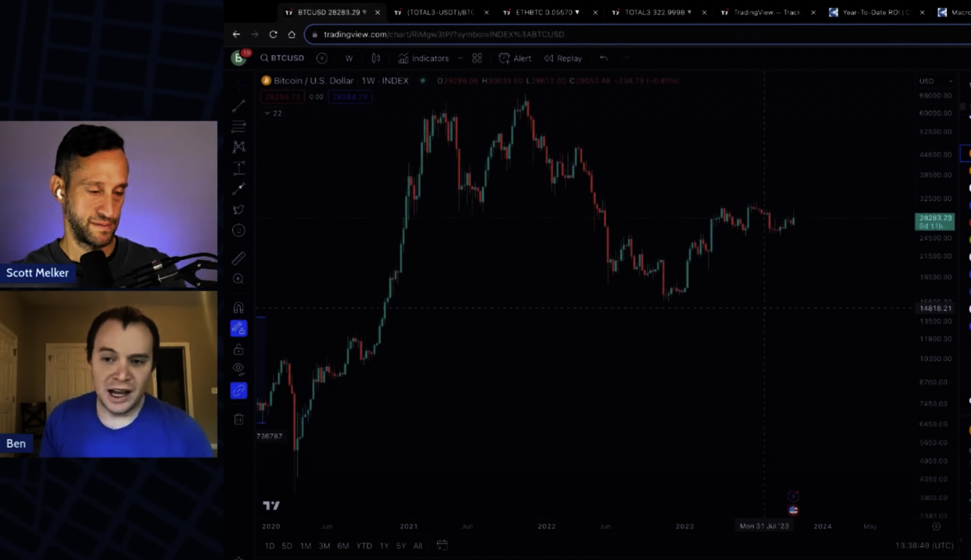Open chart settings gear near time axis
The image size is (971, 560).
[936, 526]
